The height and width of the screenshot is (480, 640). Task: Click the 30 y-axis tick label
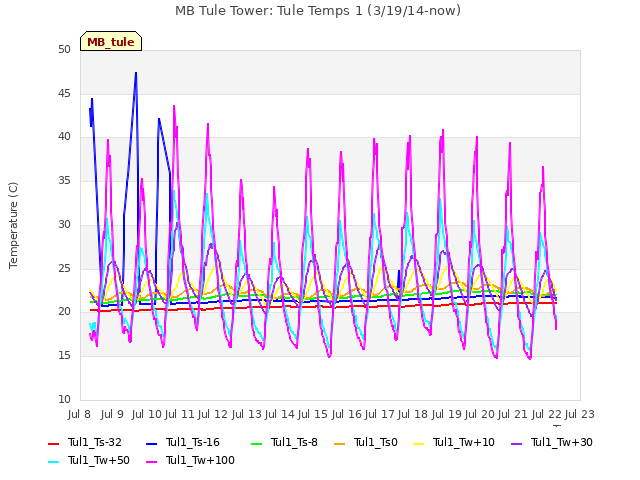coord(64,224)
